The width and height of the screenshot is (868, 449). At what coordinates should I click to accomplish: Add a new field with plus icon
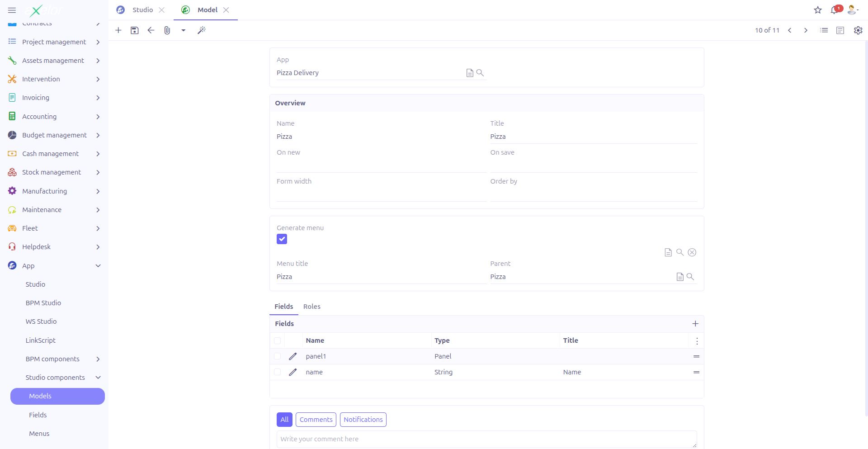tap(695, 324)
